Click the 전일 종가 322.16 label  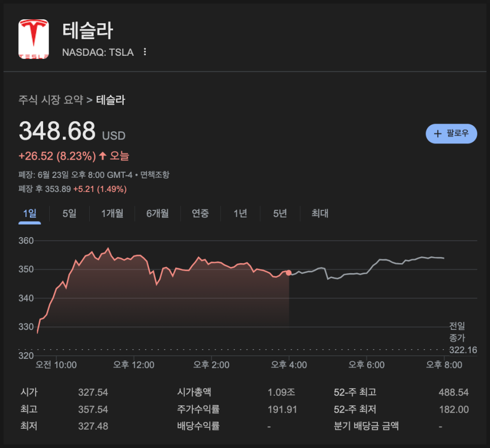pos(463,338)
